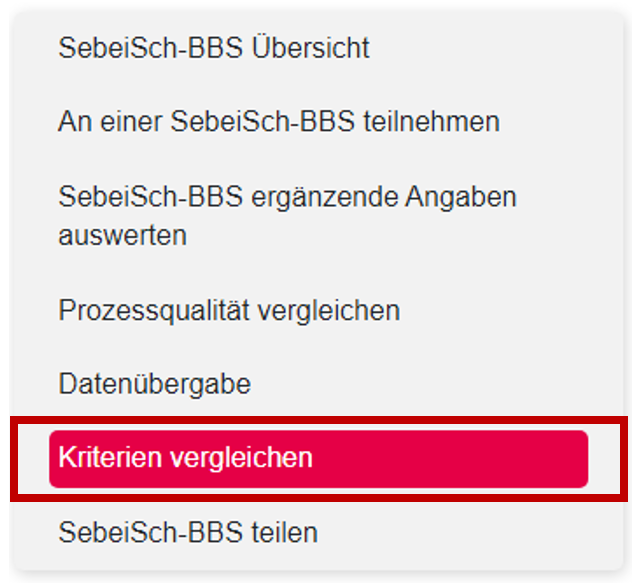Screen dimensions: 633x583
Task: Go to the Datenübergabe entry
Action: (154, 384)
